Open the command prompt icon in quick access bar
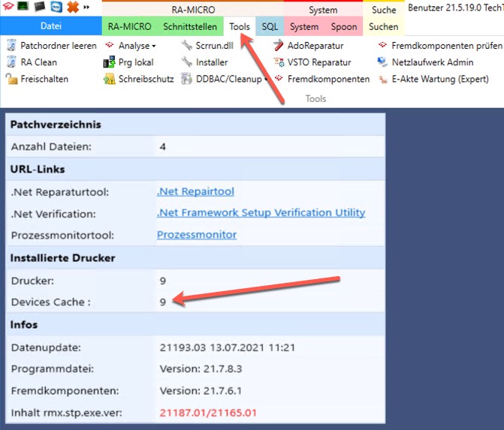Viewport: 504px width, 430px height. [40, 6]
